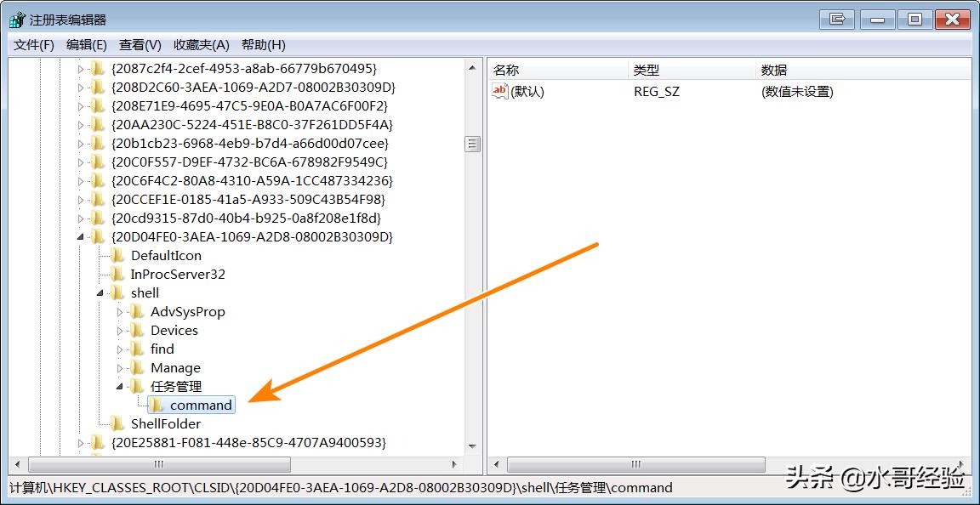Expand the {20AA230C-5224-451E-B8C0-37F261DD5F4A} key

point(80,125)
